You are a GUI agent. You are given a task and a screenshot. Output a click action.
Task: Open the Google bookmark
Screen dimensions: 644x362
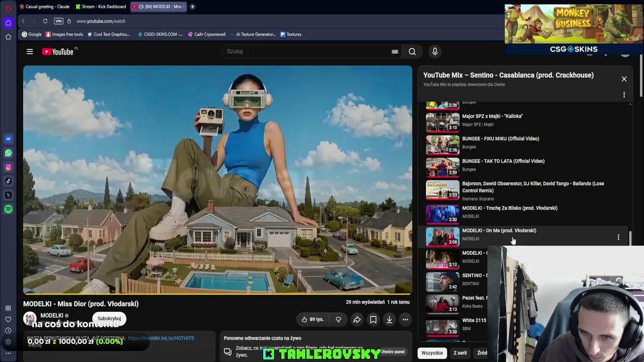pyautogui.click(x=31, y=34)
